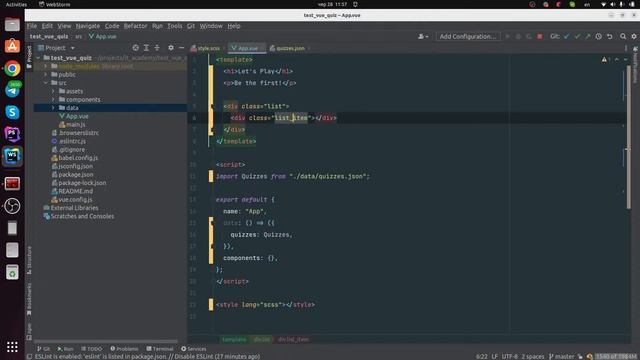This screenshot has width=640, height=360.
Task: Collapse the test_vue_quiz project root
Action: point(38,58)
